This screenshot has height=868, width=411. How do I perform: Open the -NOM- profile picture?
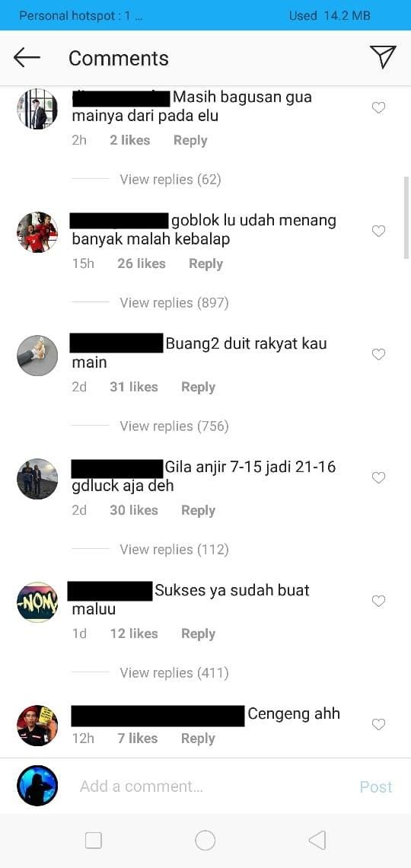37,602
